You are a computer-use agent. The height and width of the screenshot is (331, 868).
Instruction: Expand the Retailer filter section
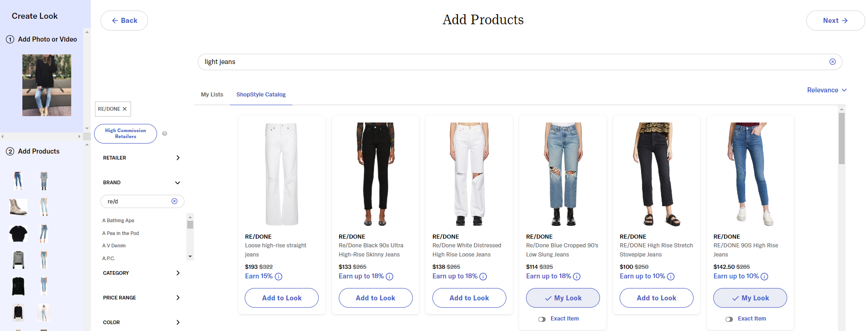178,158
